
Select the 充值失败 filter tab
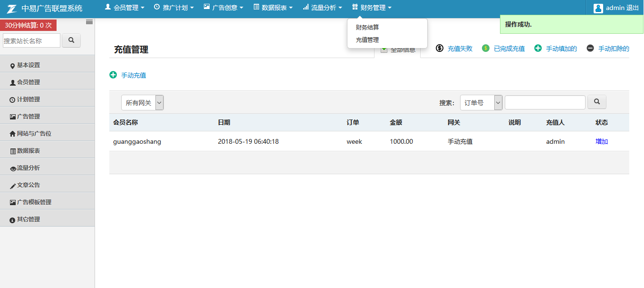click(460, 49)
